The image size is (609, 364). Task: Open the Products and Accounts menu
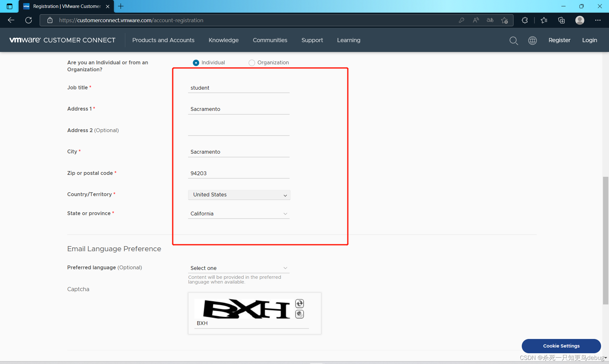(163, 40)
